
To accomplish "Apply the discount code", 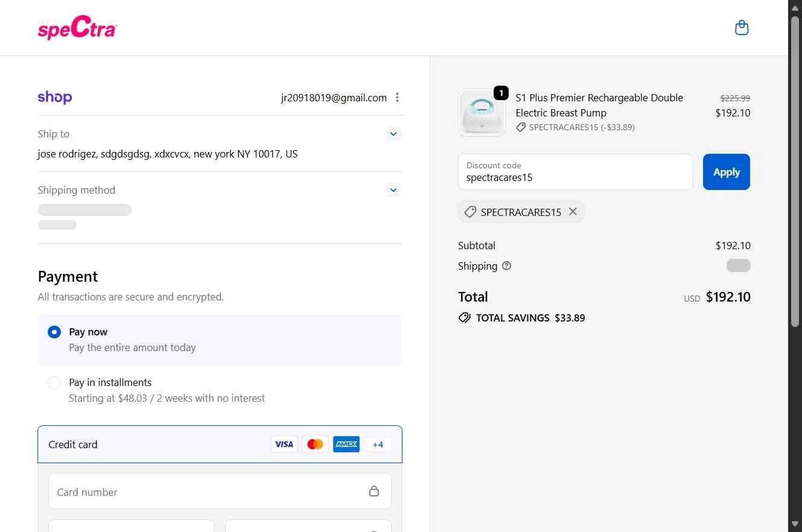I will point(727,172).
